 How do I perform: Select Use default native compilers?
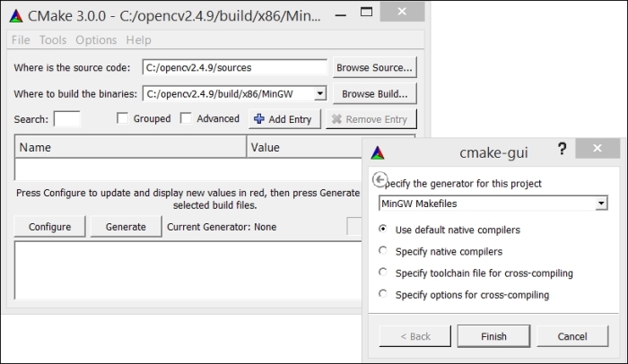[449, 230]
